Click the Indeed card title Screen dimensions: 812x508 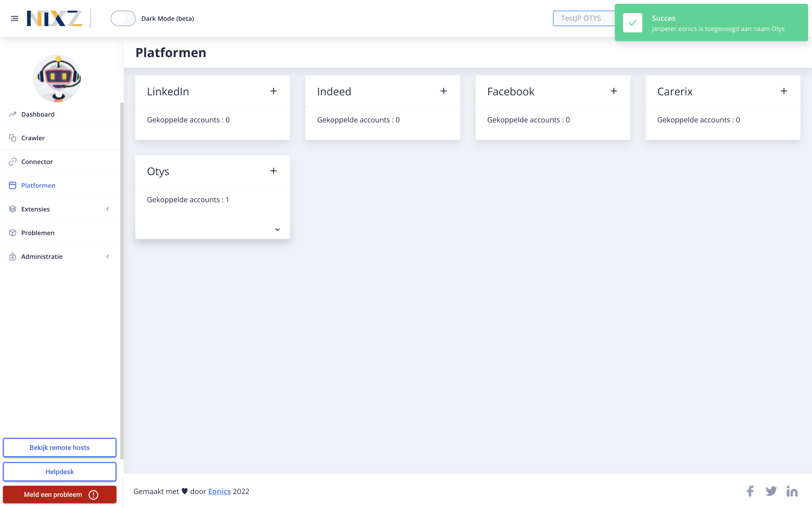coord(334,91)
